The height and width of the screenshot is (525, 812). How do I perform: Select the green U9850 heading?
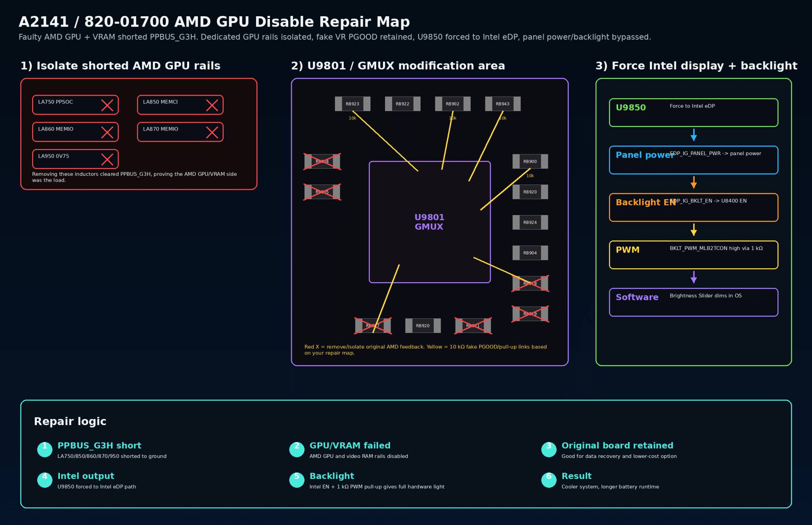point(631,108)
